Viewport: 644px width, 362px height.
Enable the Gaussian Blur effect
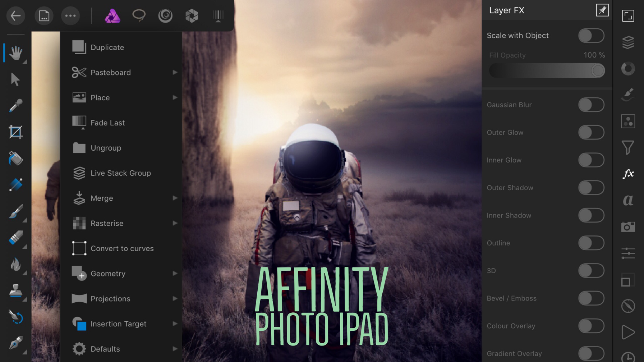point(591,105)
